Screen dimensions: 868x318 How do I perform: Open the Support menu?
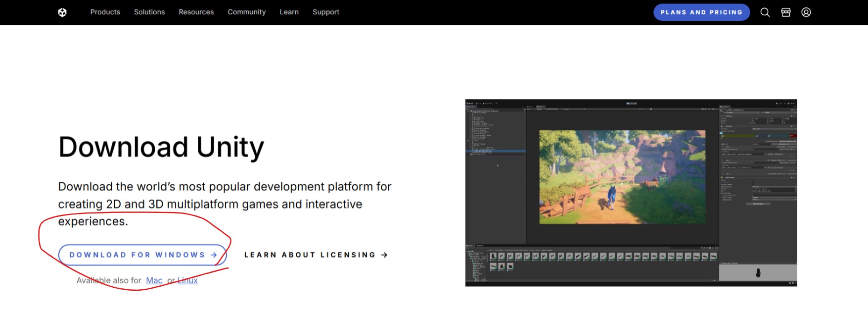(x=326, y=12)
